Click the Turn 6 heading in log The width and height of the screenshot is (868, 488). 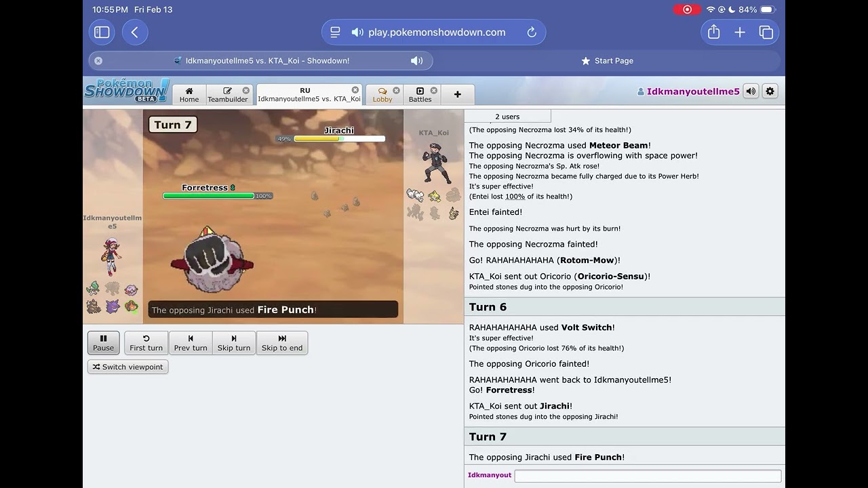[x=488, y=307]
